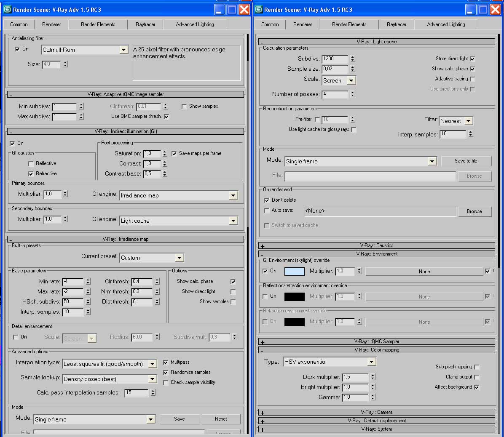Click the Gamma spinner arrows

(373, 397)
